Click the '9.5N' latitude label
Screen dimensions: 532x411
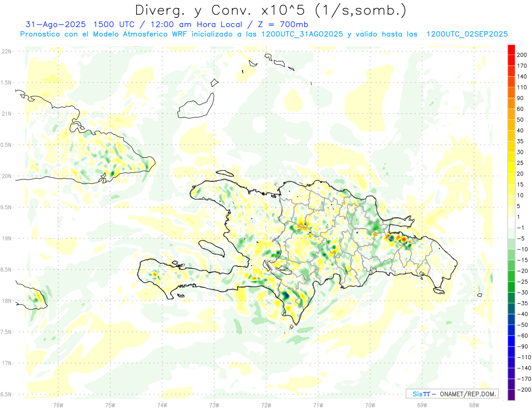pyautogui.click(x=5, y=207)
